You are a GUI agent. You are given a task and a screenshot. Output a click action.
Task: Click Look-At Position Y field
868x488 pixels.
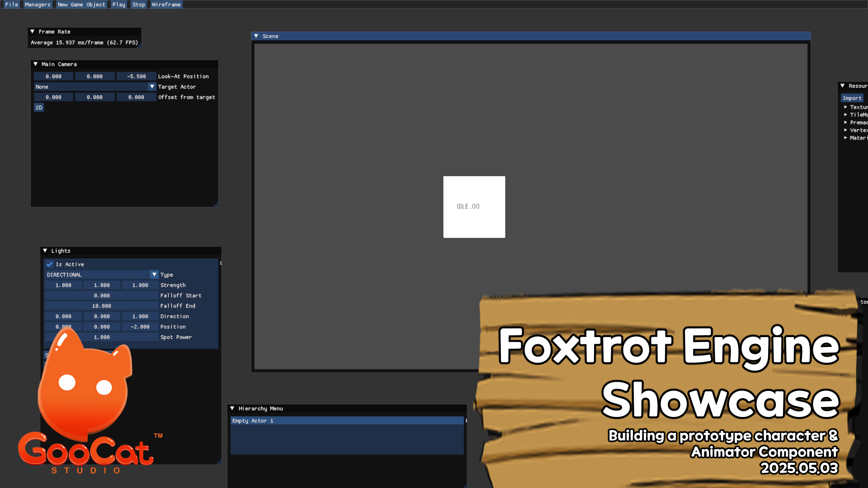(95, 76)
